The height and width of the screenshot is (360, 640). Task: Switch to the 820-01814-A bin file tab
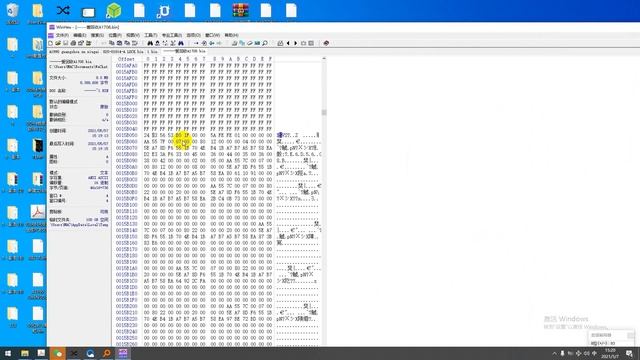tap(123, 52)
